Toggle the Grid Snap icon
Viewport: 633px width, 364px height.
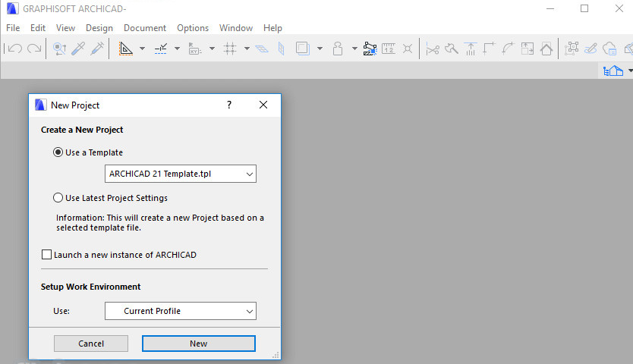pos(230,49)
